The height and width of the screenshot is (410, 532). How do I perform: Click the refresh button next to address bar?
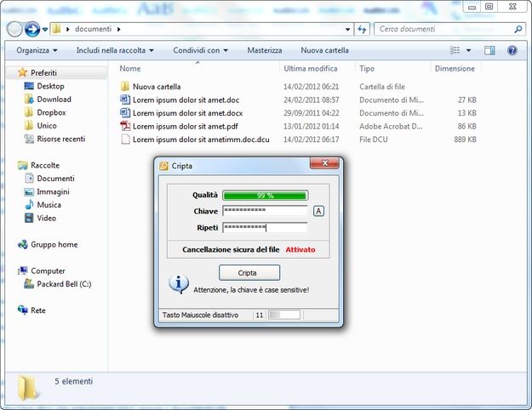coord(363,29)
